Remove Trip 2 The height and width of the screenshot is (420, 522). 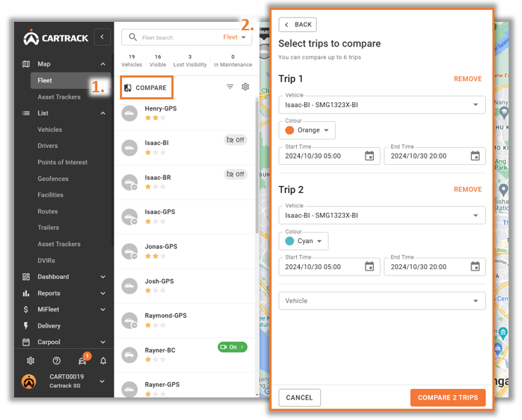tap(468, 190)
